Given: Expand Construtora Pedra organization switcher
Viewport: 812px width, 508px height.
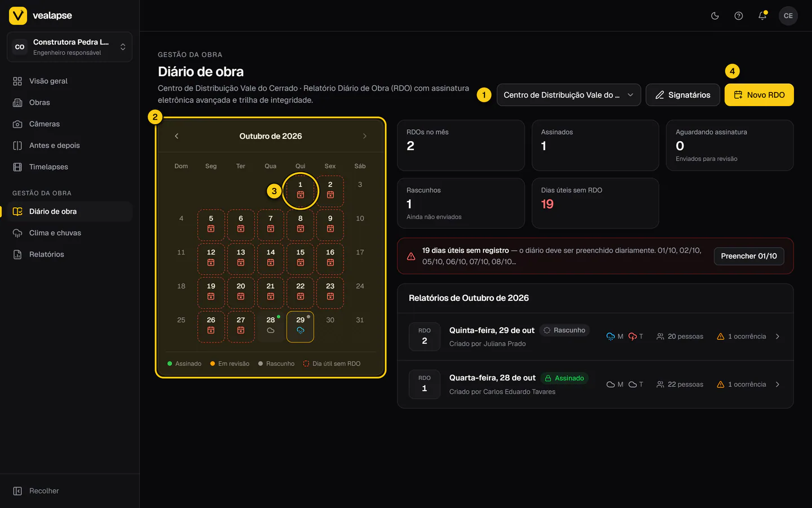Looking at the screenshot, I should (x=69, y=47).
